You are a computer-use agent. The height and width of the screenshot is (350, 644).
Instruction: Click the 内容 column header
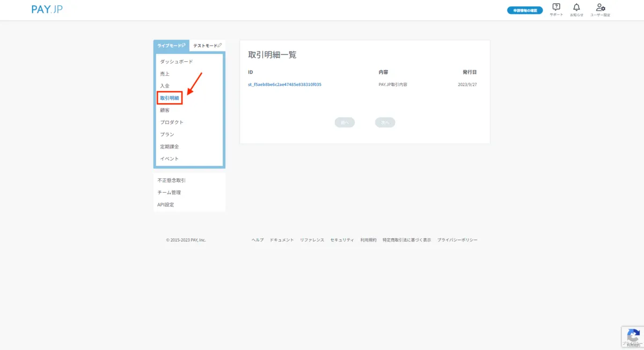[x=383, y=72]
